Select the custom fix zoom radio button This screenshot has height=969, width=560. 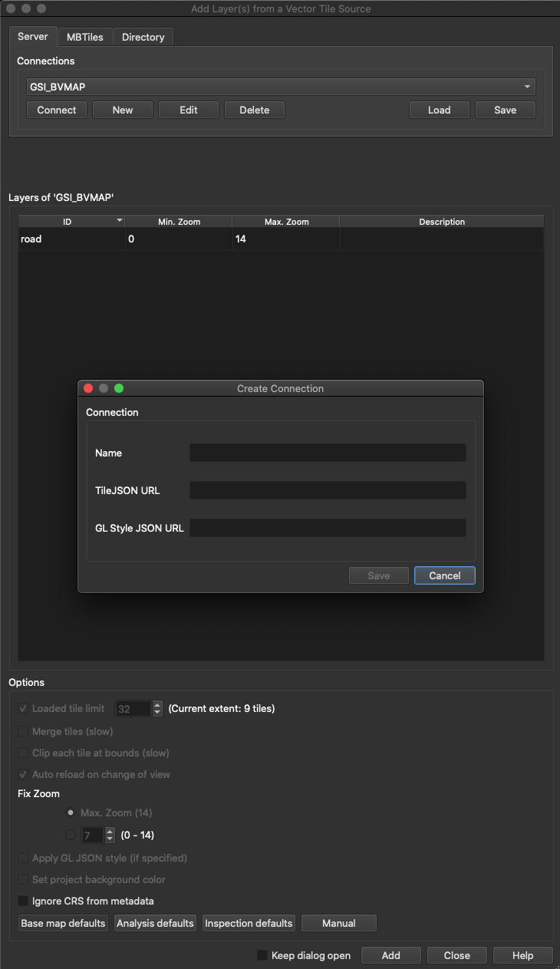(71, 835)
